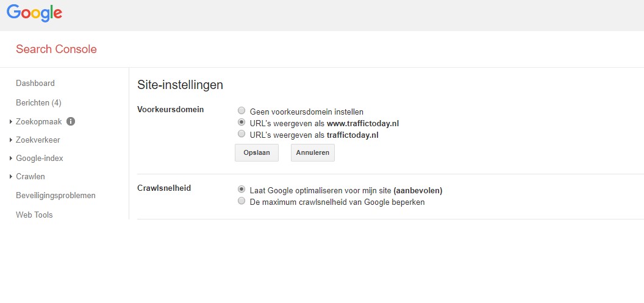
Task: Choose URL display as www.traffictoday.nl
Action: coord(241,123)
